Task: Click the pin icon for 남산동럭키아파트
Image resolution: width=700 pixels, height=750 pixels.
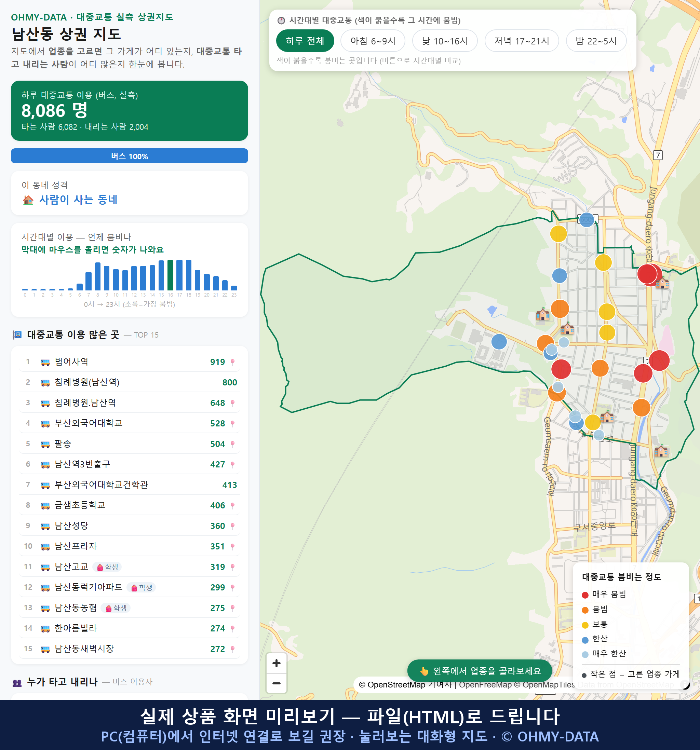Action: tap(232, 587)
